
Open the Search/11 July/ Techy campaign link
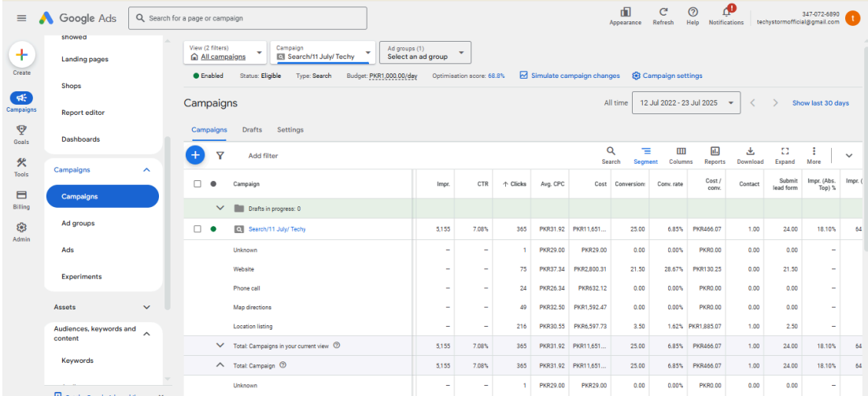click(277, 229)
